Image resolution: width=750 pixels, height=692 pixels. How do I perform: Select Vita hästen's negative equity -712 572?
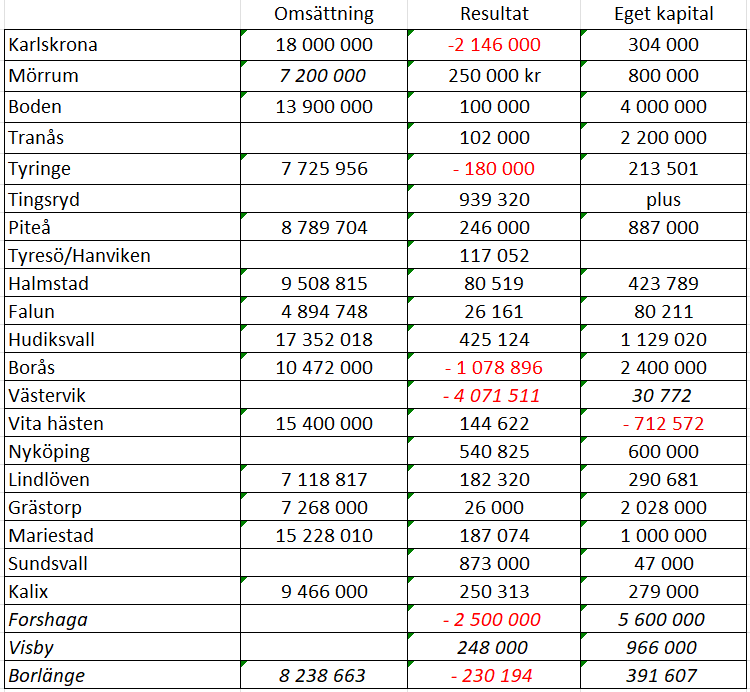(x=663, y=423)
